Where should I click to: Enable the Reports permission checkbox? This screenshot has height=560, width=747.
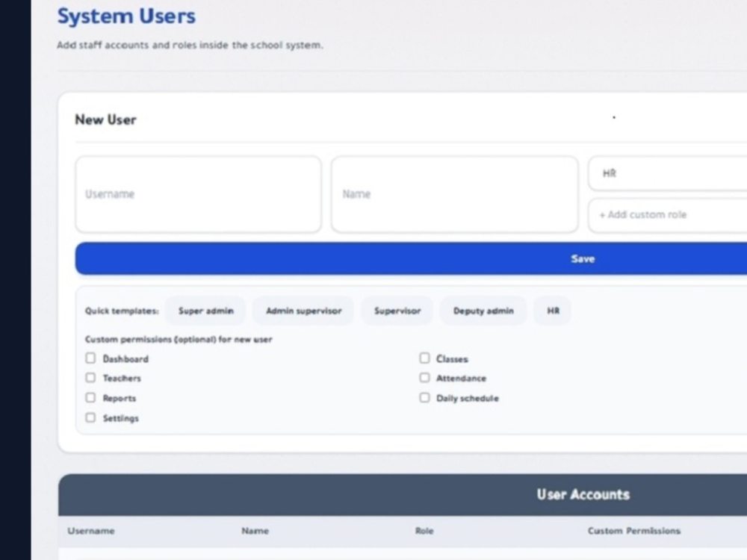90,398
